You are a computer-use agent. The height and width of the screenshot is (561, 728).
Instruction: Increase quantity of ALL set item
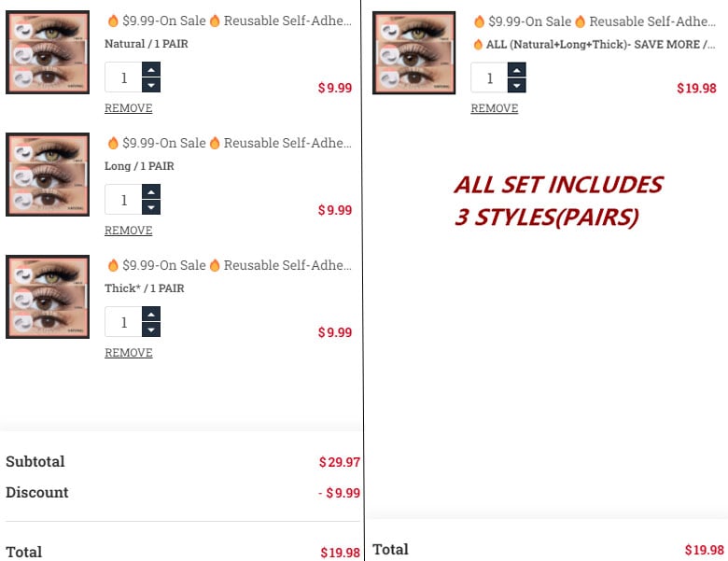pos(517,70)
